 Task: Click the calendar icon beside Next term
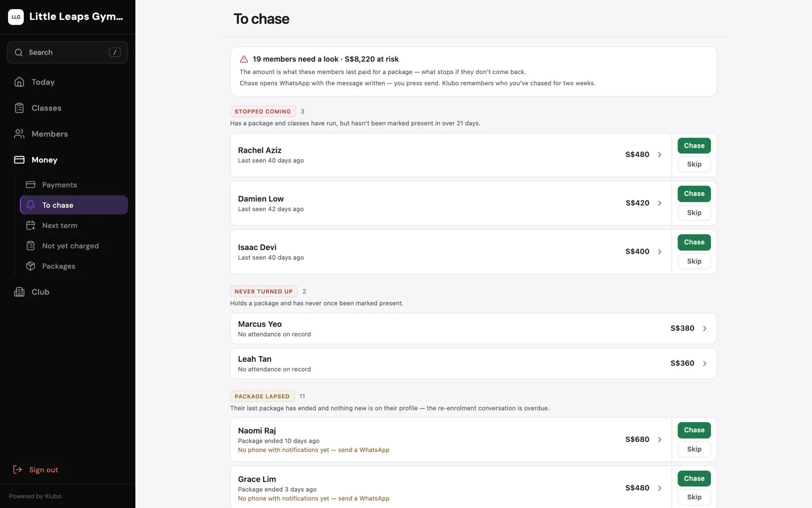pyautogui.click(x=30, y=225)
